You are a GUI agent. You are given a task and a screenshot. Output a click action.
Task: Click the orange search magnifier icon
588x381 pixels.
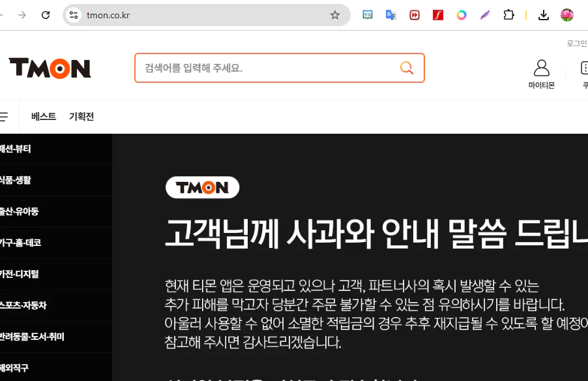[x=407, y=68]
